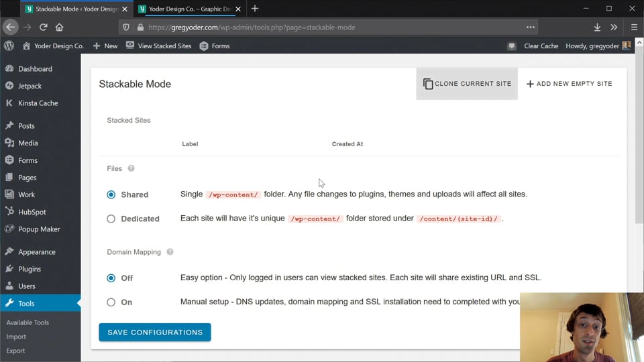The height and width of the screenshot is (362, 644).
Task: Click the browser forward arrow button
Action: click(27, 27)
